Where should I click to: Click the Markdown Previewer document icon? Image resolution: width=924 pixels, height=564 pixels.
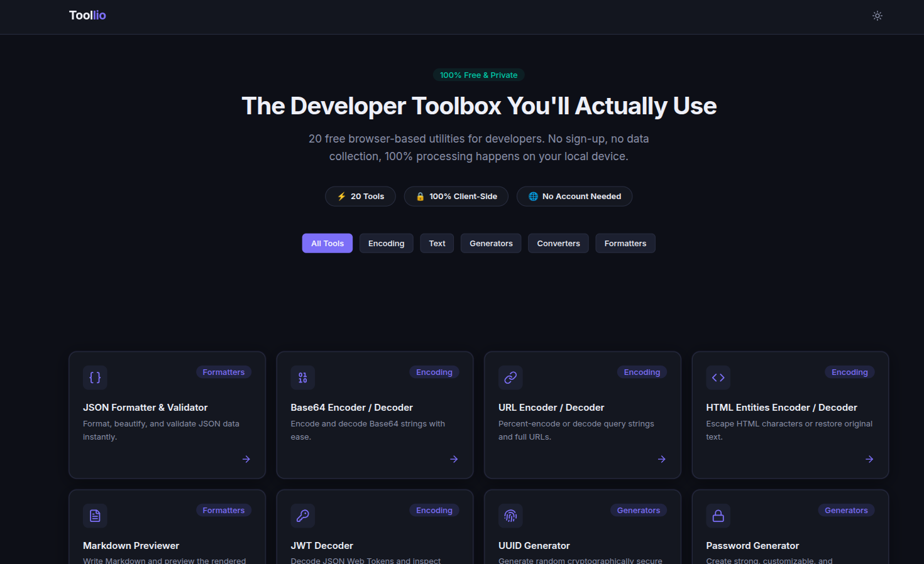coord(95,516)
